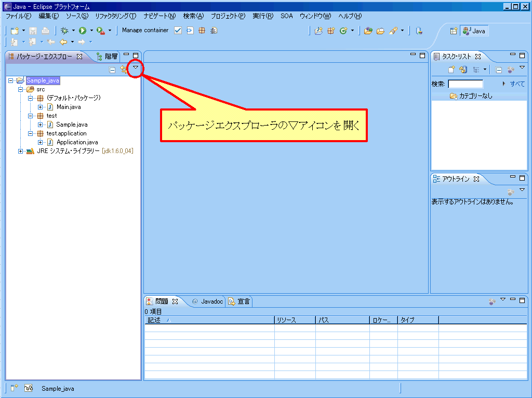532x398 pixels.
Task: Open the リファクタリング(T) menu
Action: pos(115,16)
